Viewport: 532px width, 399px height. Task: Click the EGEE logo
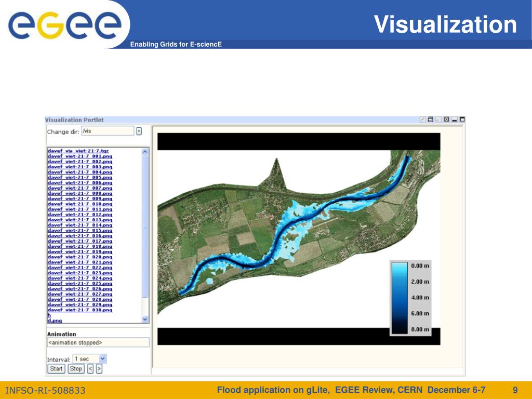click(x=65, y=25)
